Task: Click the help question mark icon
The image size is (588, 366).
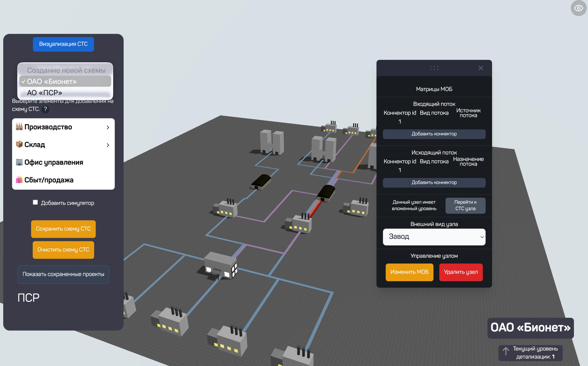Action: [45, 109]
